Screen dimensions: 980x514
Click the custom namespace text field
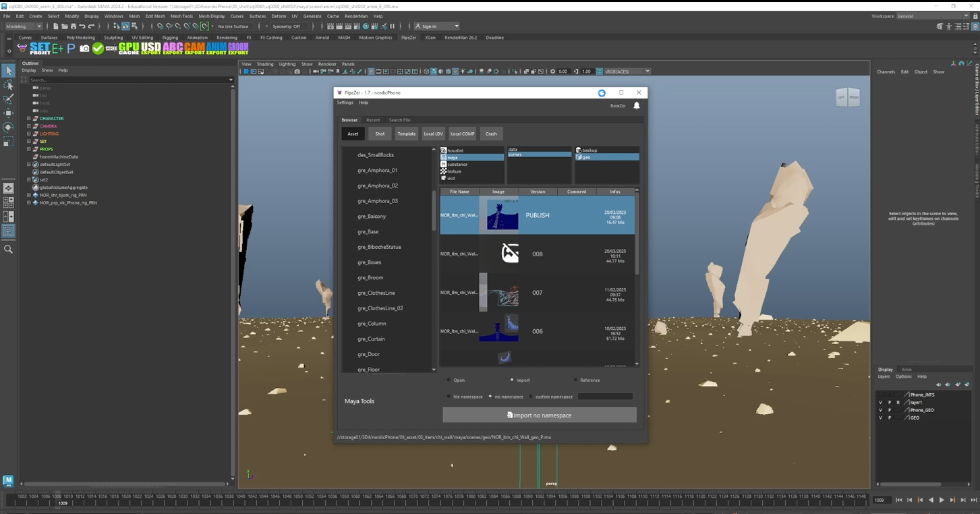click(x=605, y=397)
